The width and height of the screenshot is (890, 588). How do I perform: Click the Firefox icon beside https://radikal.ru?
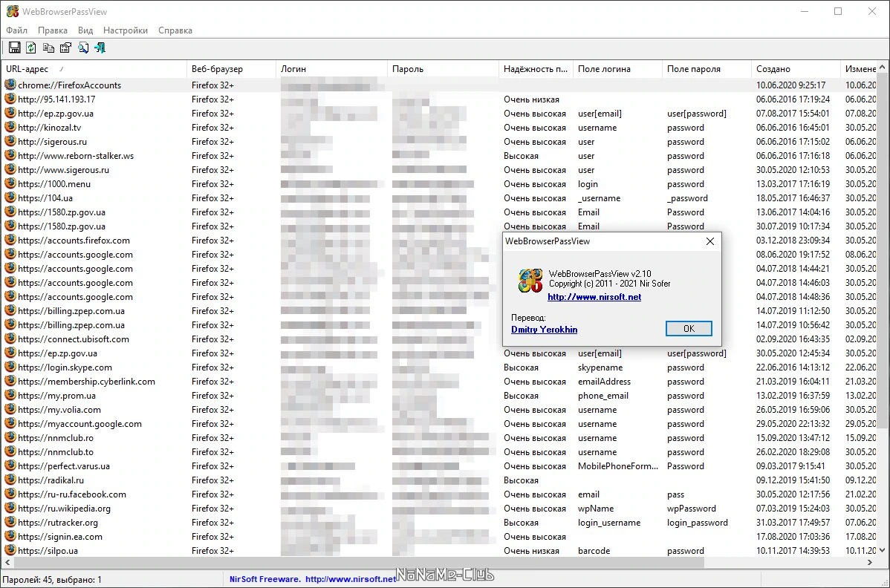[10, 480]
